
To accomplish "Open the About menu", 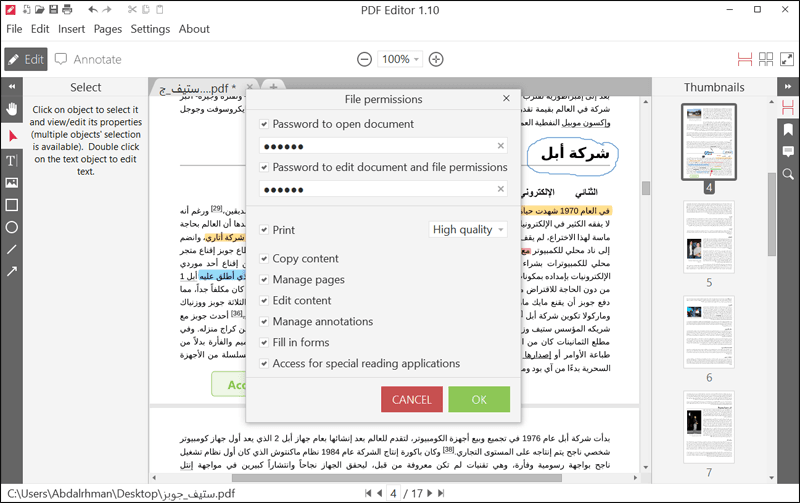I will pos(194,29).
